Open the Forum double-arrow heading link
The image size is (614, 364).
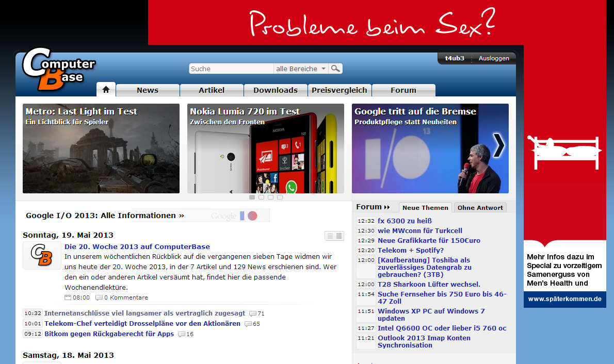click(373, 207)
